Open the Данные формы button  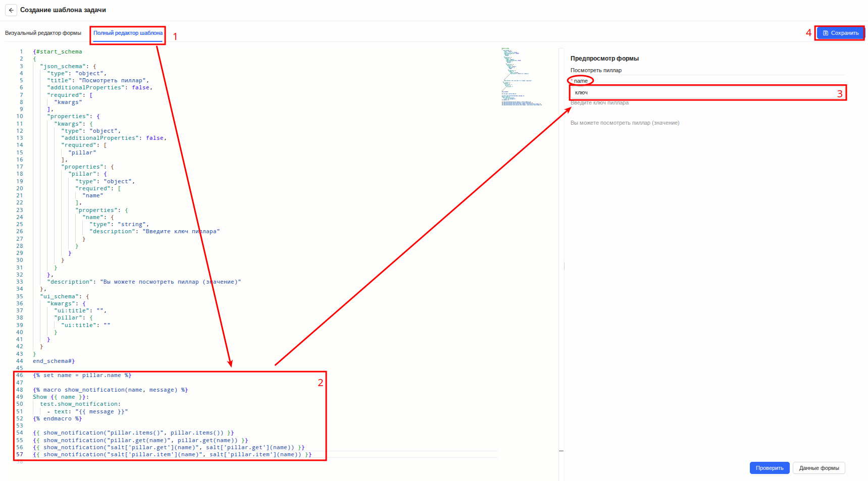[819, 468]
